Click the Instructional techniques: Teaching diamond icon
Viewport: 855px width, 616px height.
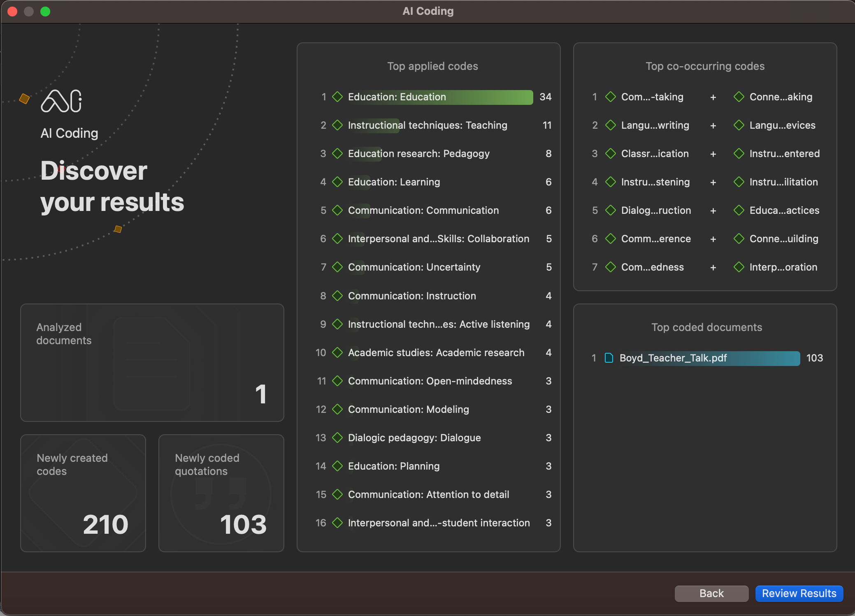[337, 125]
